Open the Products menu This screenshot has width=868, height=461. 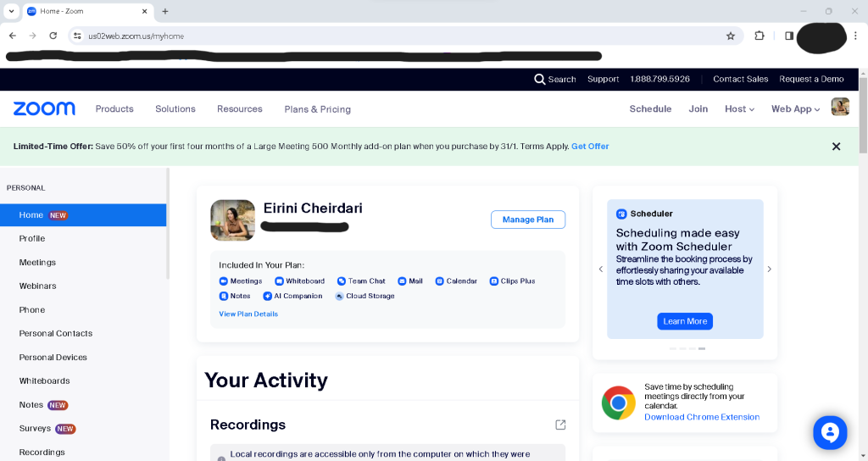coord(114,109)
